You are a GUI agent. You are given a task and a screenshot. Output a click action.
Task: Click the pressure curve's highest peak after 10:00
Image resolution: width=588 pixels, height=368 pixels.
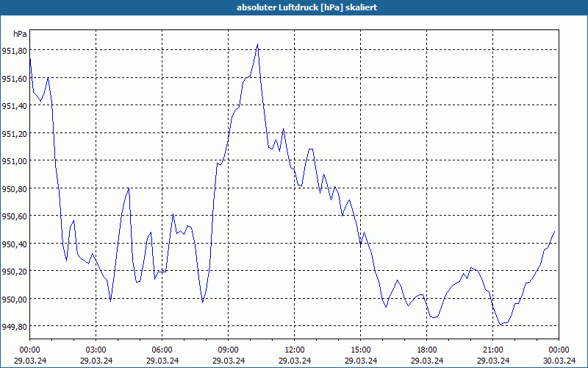pos(258,44)
